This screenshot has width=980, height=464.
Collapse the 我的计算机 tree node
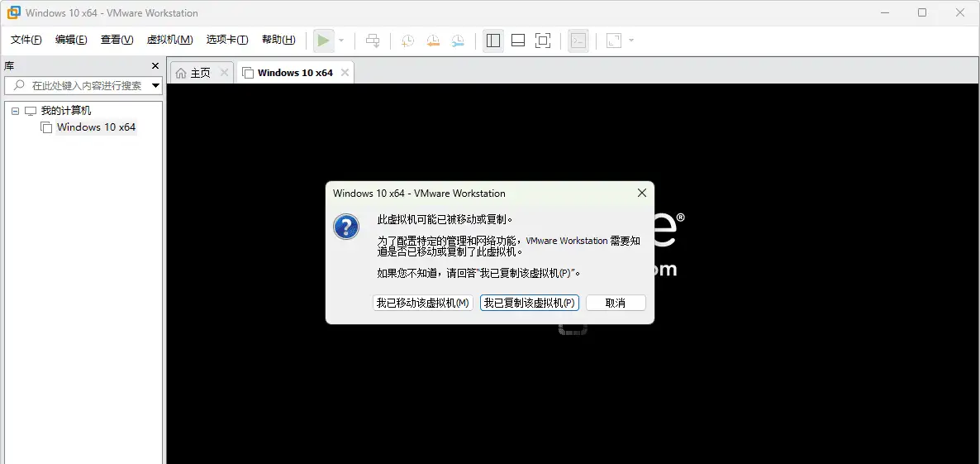[15, 112]
